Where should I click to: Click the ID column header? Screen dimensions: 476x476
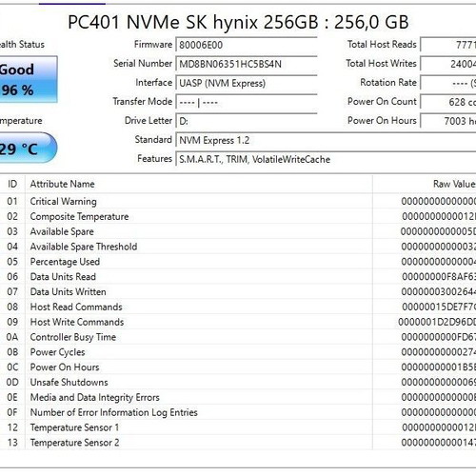12,184
